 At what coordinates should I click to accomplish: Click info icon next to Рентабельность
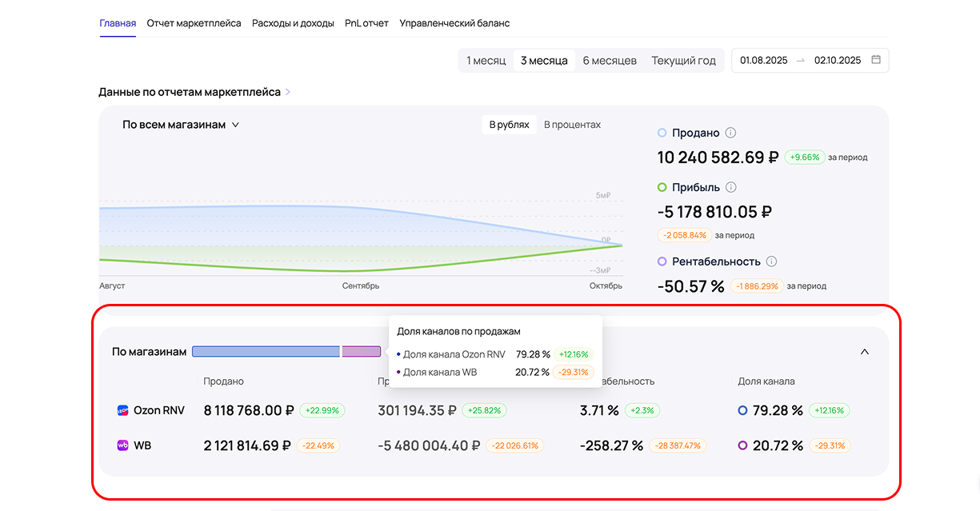[771, 261]
